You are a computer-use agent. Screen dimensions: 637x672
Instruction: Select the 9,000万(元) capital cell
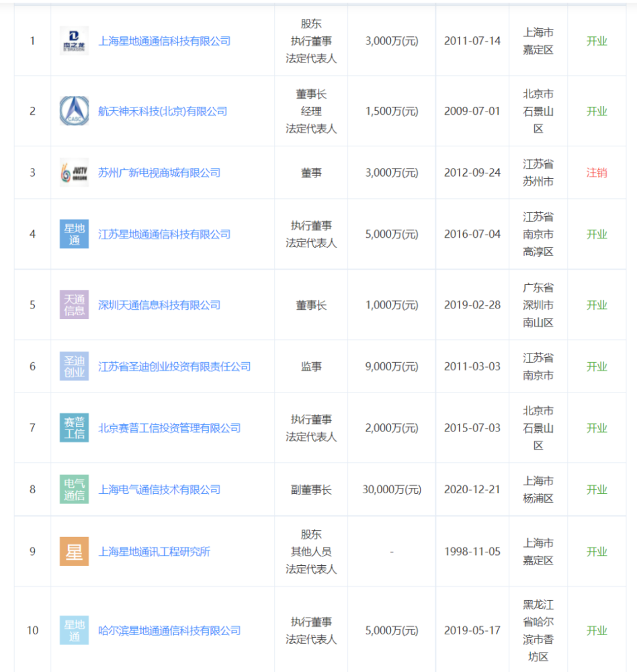point(392,366)
